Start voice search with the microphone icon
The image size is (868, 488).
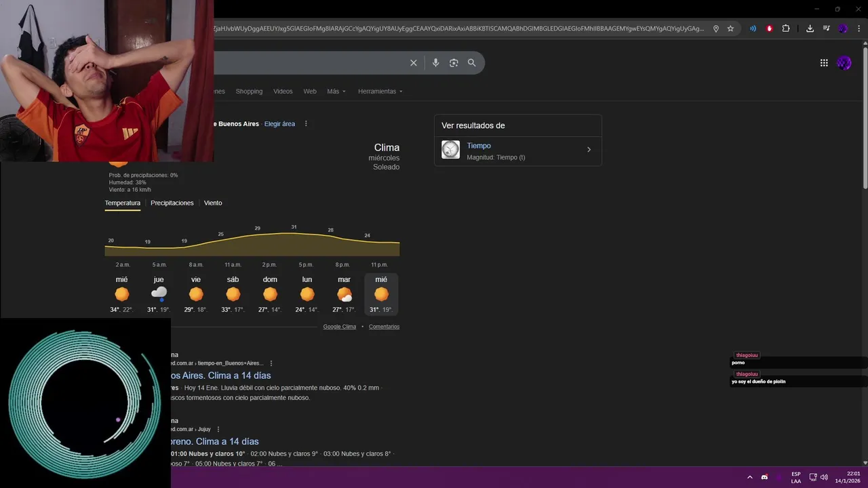435,63
